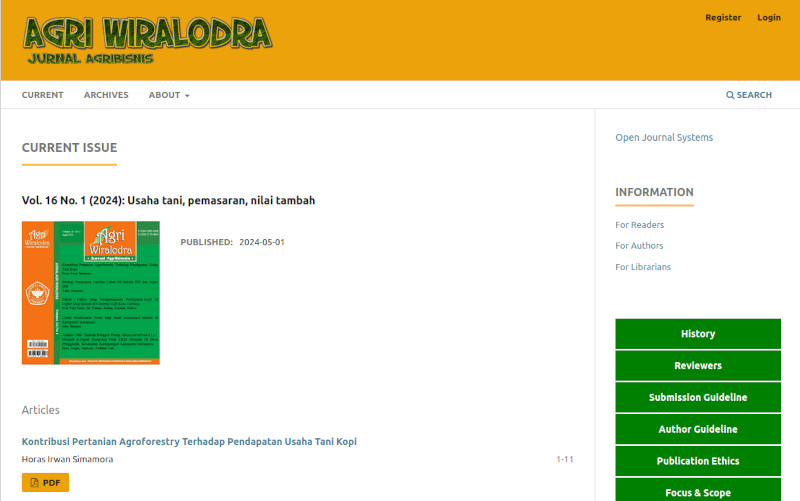800x501 pixels.
Task: Click the green History button
Action: coord(698,334)
